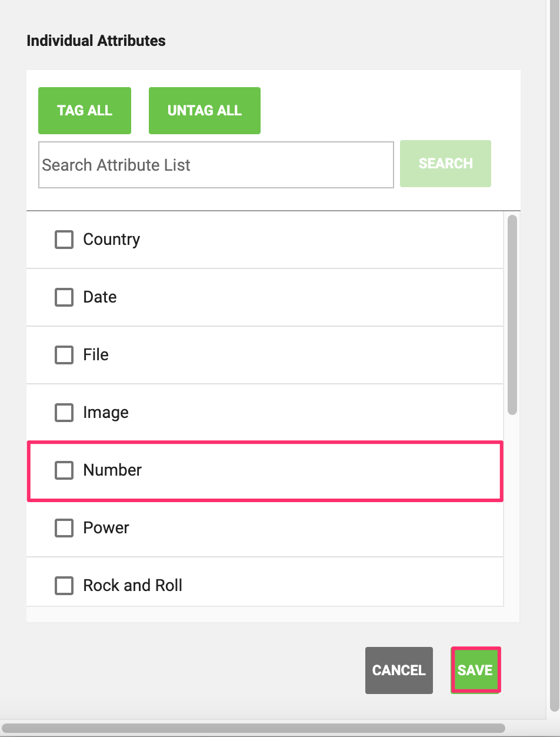Select the Image checkbox

pyautogui.click(x=64, y=413)
